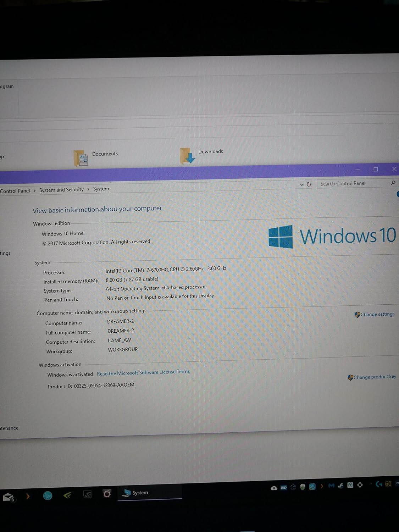Click the Steam tray icon

tap(340, 486)
